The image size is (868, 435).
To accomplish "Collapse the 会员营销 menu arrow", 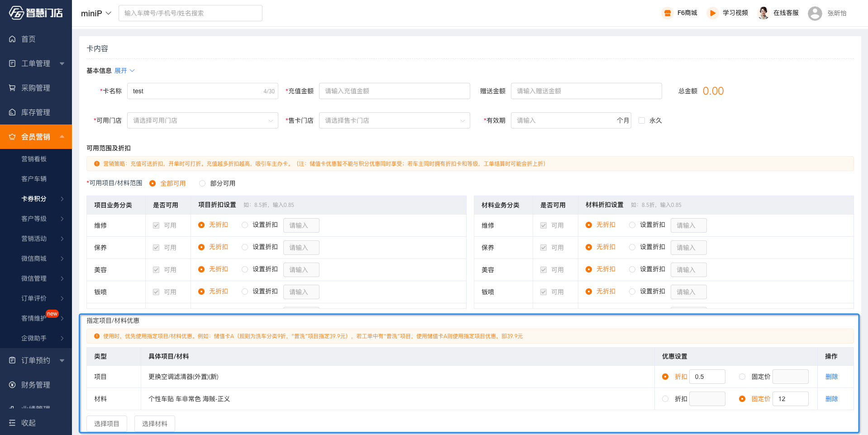I will click(x=62, y=137).
